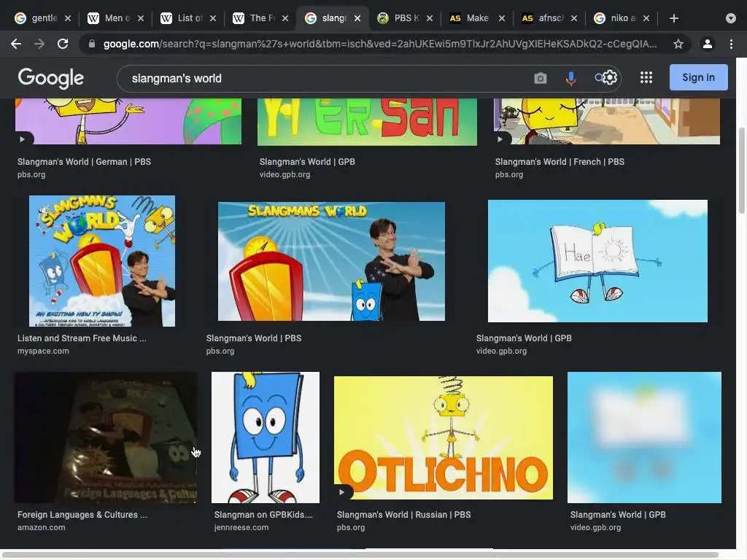Open the blurry blue GPB thumbnail

click(644, 437)
